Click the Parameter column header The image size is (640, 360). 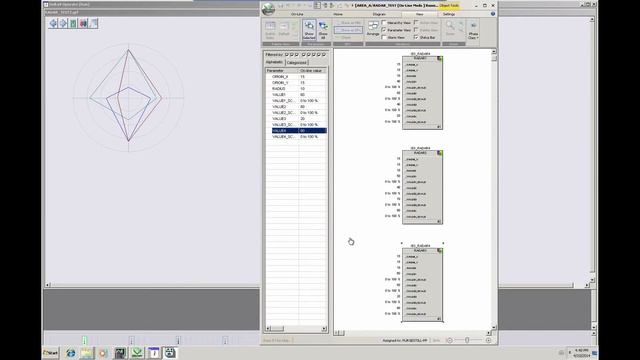(x=282, y=71)
